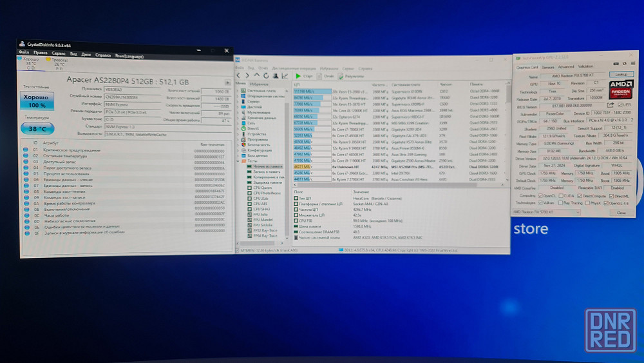Refresh the AIDA64 page
The height and width of the screenshot is (363, 644).
(x=266, y=75)
